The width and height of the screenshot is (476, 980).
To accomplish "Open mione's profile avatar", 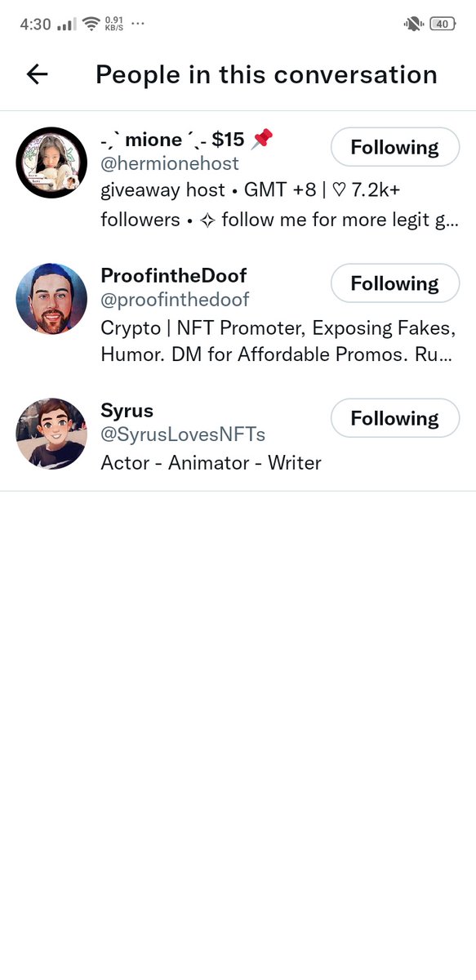I will 51,163.
